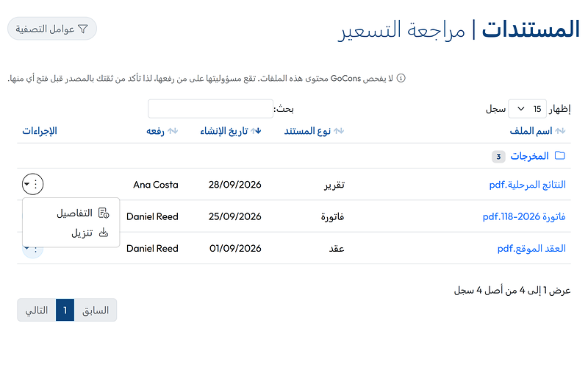Click the مراجعة التسعير subtitle

(401, 30)
